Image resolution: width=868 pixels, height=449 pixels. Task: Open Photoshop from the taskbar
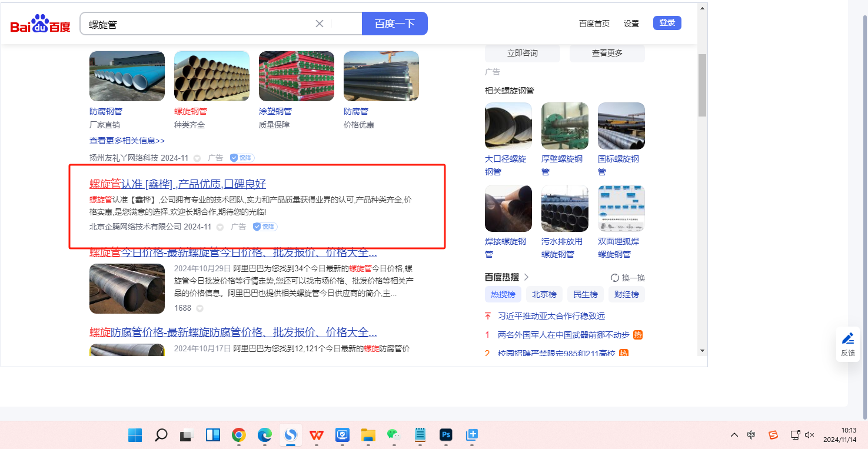[x=445, y=435]
